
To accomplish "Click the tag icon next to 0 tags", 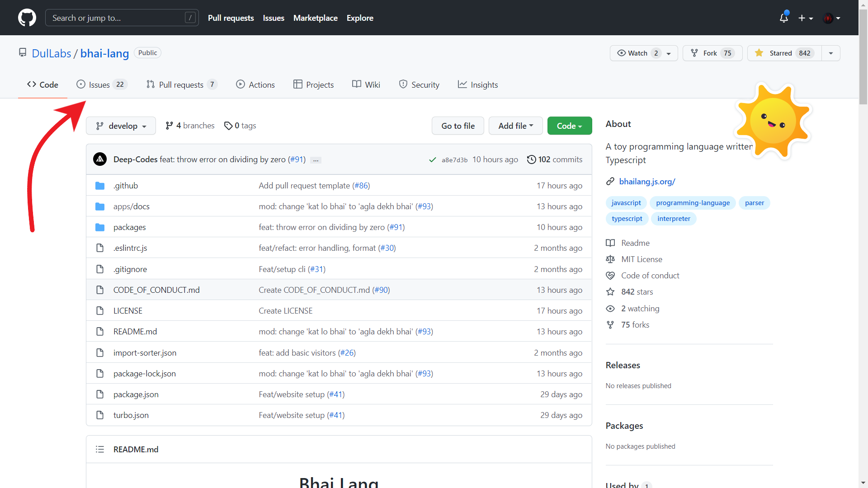I will point(228,126).
